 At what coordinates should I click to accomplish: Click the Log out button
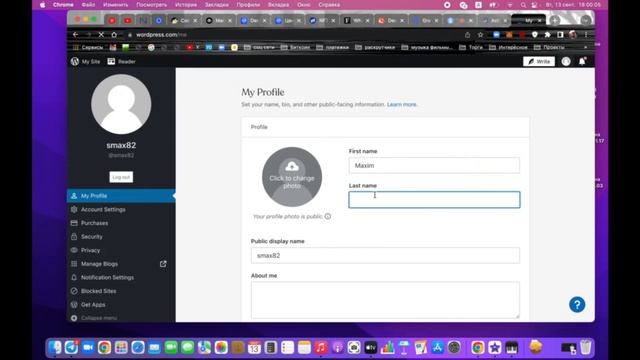point(121,177)
